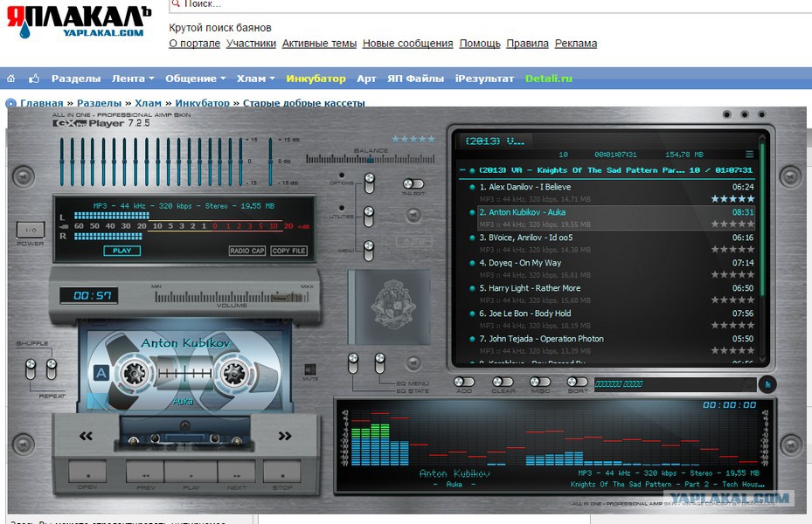Click the COPY FILE button
This screenshot has width=812, height=524.
(x=289, y=251)
